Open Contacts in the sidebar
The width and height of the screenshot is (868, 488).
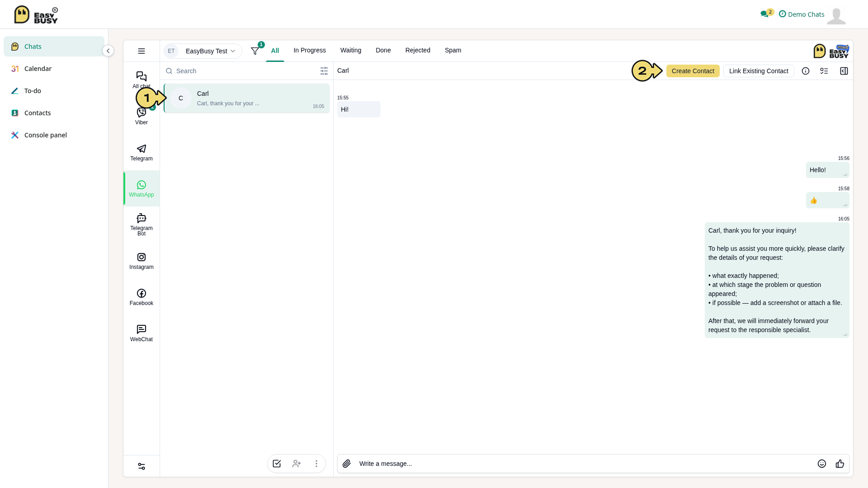coord(54,113)
